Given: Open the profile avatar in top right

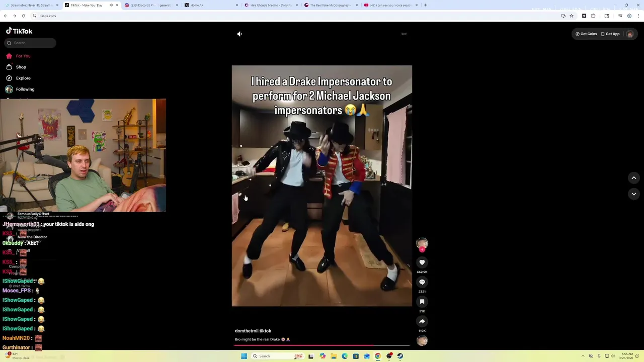Looking at the screenshot, I should pos(629,34).
